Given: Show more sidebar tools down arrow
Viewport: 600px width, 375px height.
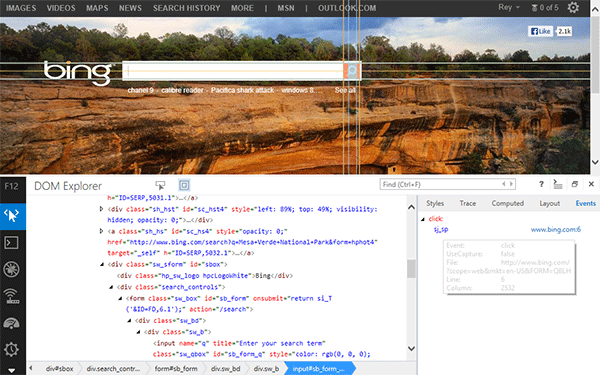Looking at the screenshot, I should click(x=11, y=370).
